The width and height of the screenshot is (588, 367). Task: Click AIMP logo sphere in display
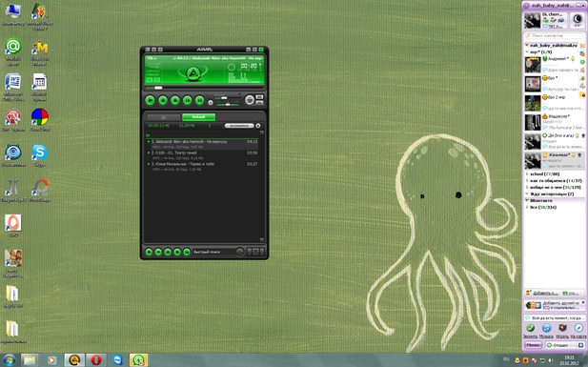point(193,73)
